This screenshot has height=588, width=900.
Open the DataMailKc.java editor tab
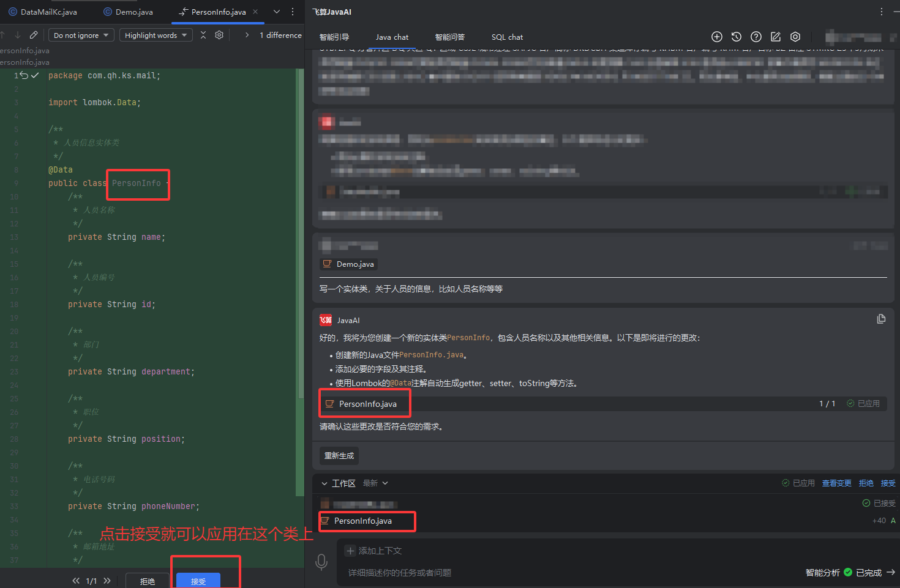point(42,12)
